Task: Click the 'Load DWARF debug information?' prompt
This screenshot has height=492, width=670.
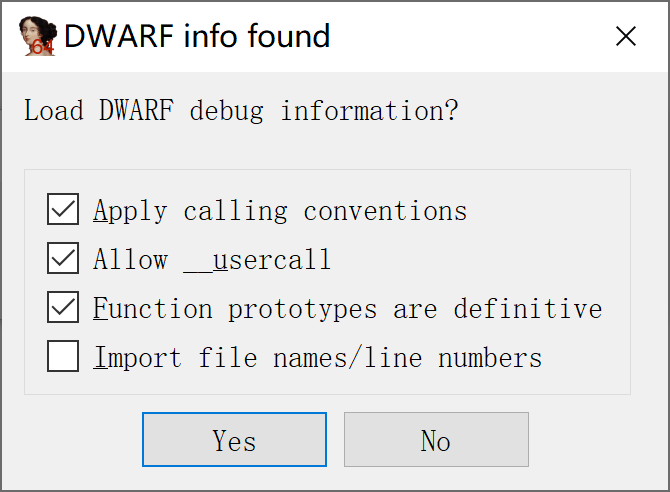Action: (x=241, y=110)
